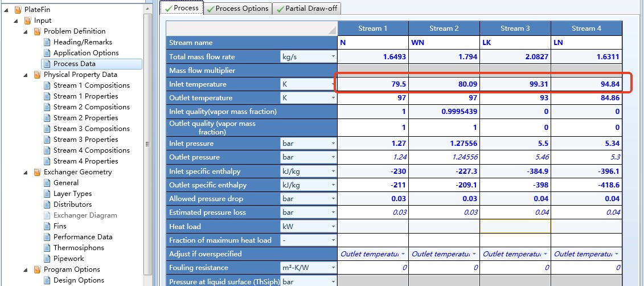Click the Stream 1 Compositions page icon
Screen dimensions: 644x286
point(47,85)
